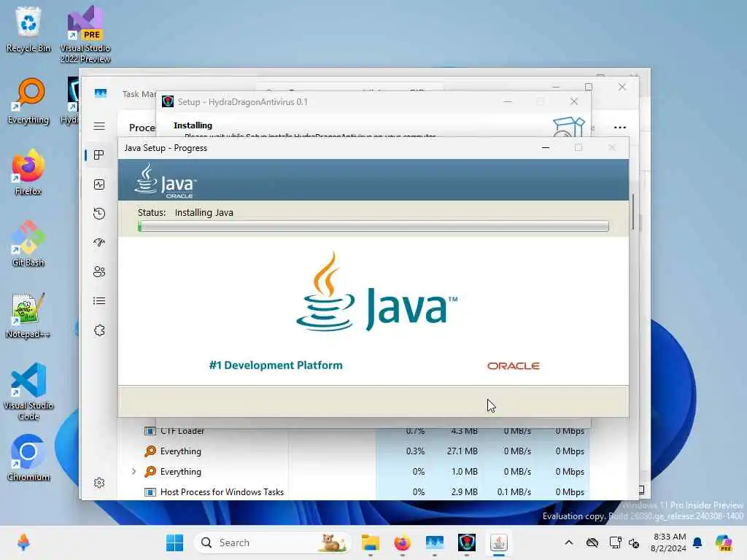Switch to Java Setup taskbar icon
This screenshot has height=560, width=747.
point(499,542)
